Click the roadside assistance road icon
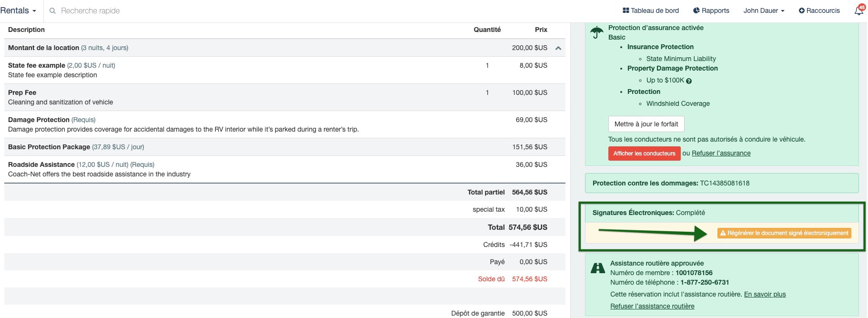Screen dimensions: 868x318 [x=597, y=268]
